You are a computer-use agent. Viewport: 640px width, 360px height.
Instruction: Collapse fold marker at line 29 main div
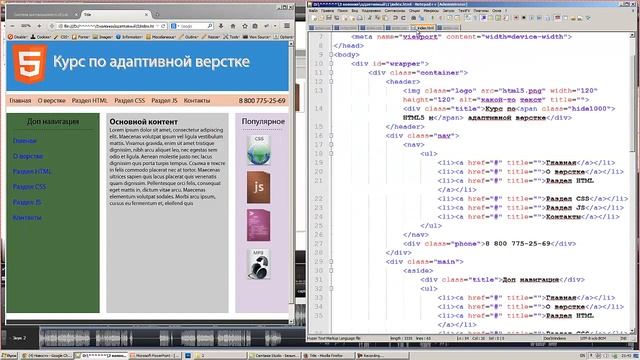pos(331,262)
